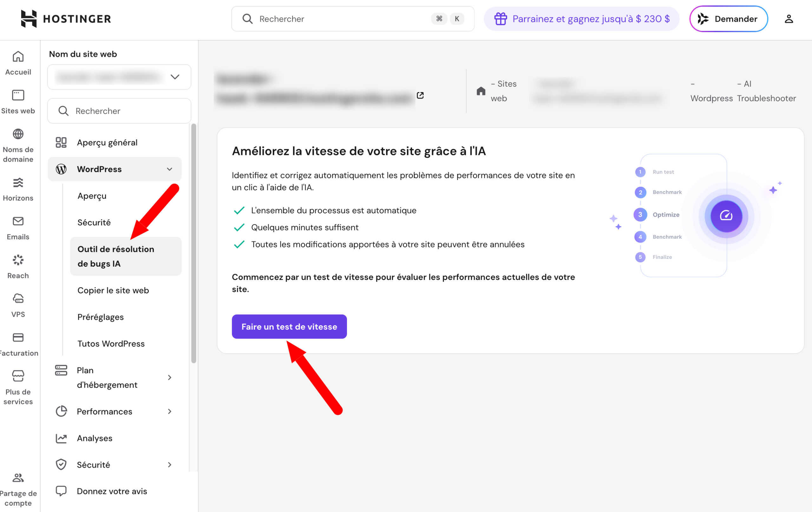Image resolution: width=812 pixels, height=512 pixels.
Task: Click the Sites web breadcrumb link
Action: coord(504,91)
